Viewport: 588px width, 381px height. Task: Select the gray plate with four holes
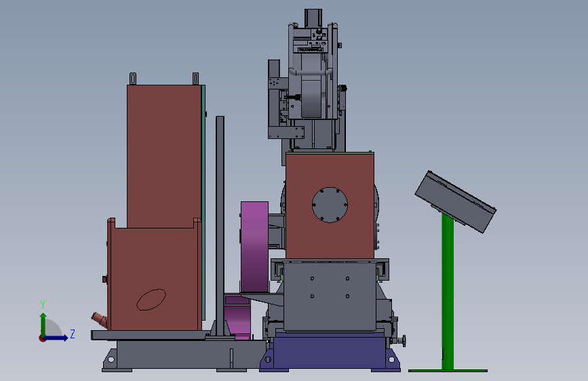click(x=330, y=296)
